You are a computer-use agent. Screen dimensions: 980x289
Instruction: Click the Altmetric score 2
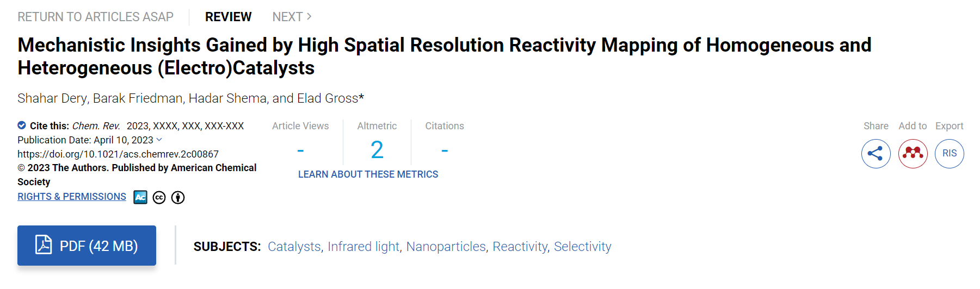377,150
